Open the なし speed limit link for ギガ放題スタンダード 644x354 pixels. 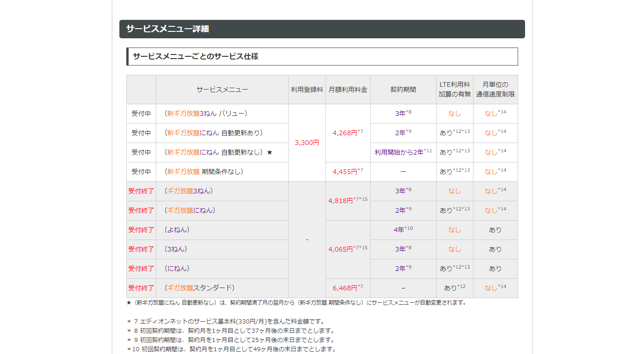click(x=491, y=288)
